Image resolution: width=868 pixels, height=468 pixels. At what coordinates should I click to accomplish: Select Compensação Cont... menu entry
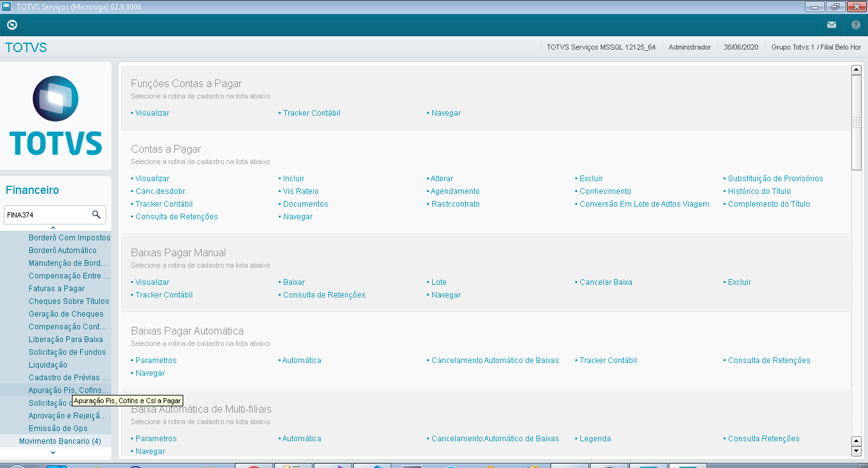point(67,327)
